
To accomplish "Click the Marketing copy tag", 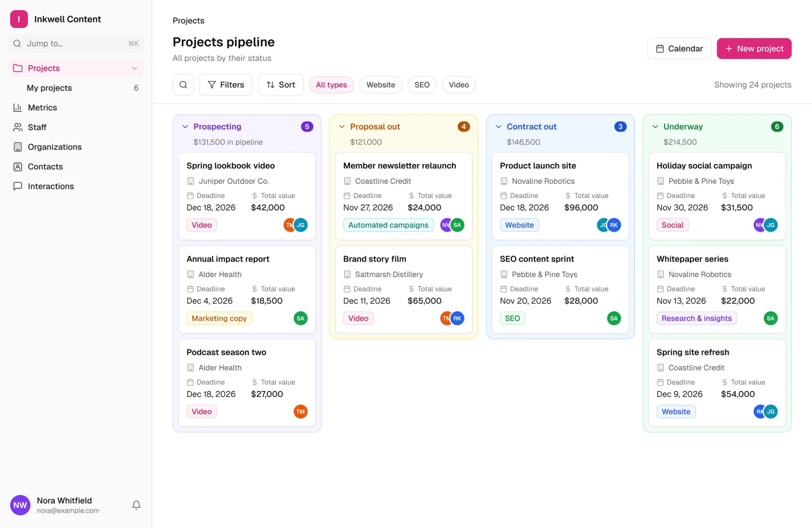I will tap(219, 318).
